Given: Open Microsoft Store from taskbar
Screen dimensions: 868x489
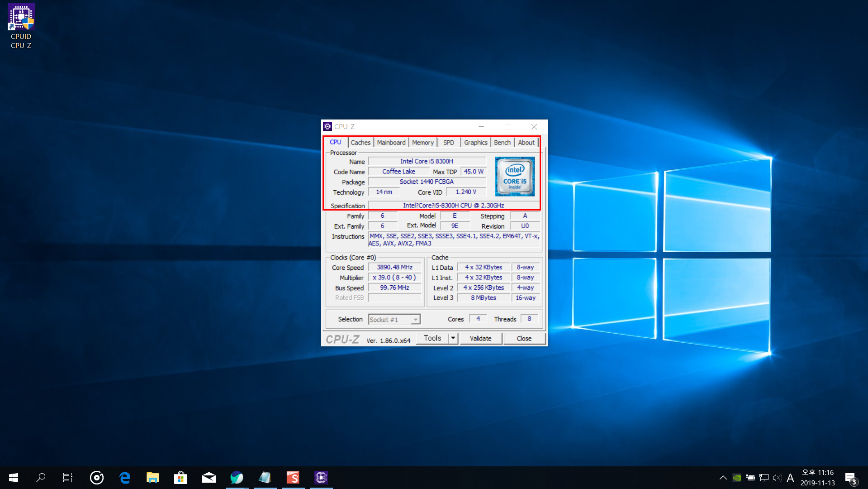Looking at the screenshot, I should point(180,477).
